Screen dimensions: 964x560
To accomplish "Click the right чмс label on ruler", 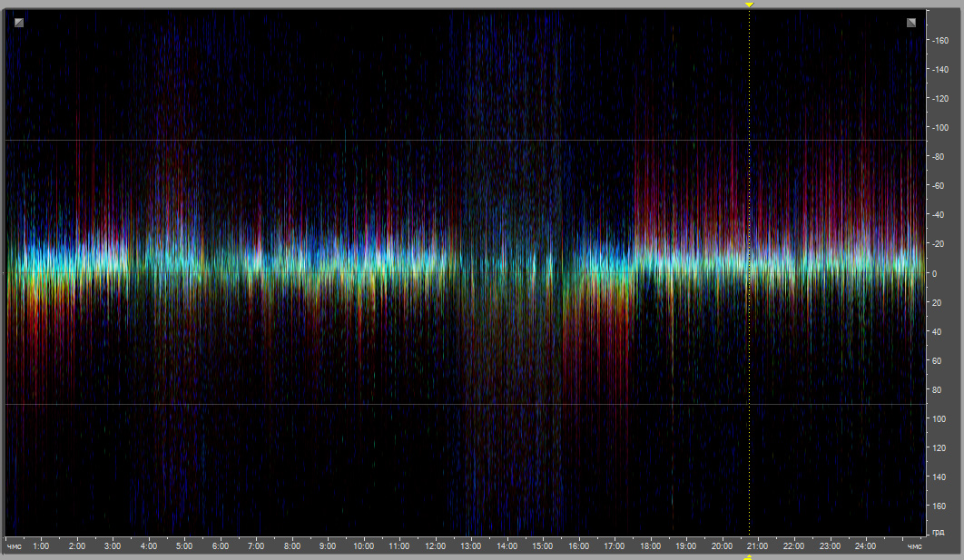I will (914, 546).
